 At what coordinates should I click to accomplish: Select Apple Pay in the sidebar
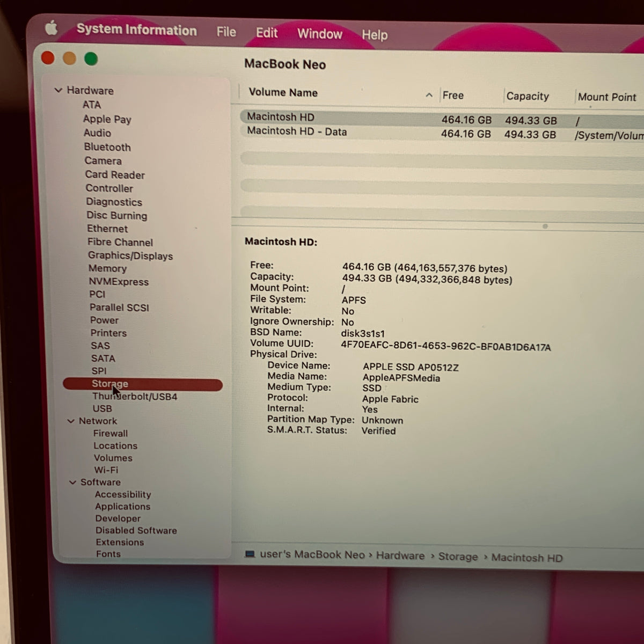107,119
